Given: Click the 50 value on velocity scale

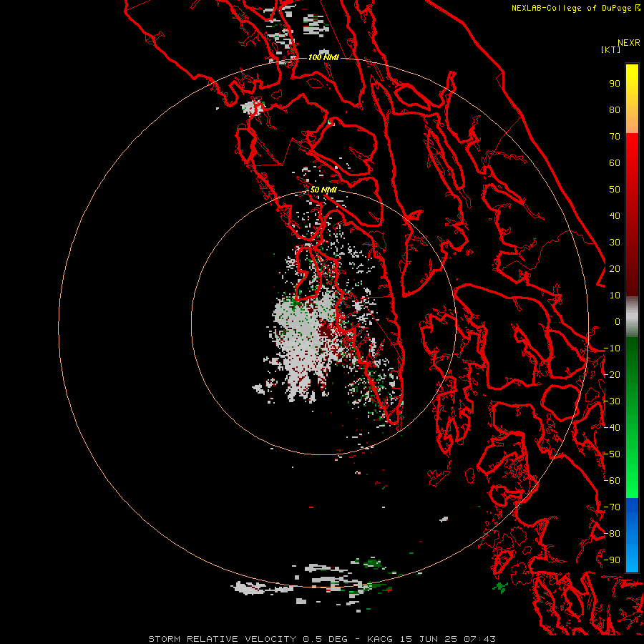Looking at the screenshot, I should point(615,190).
